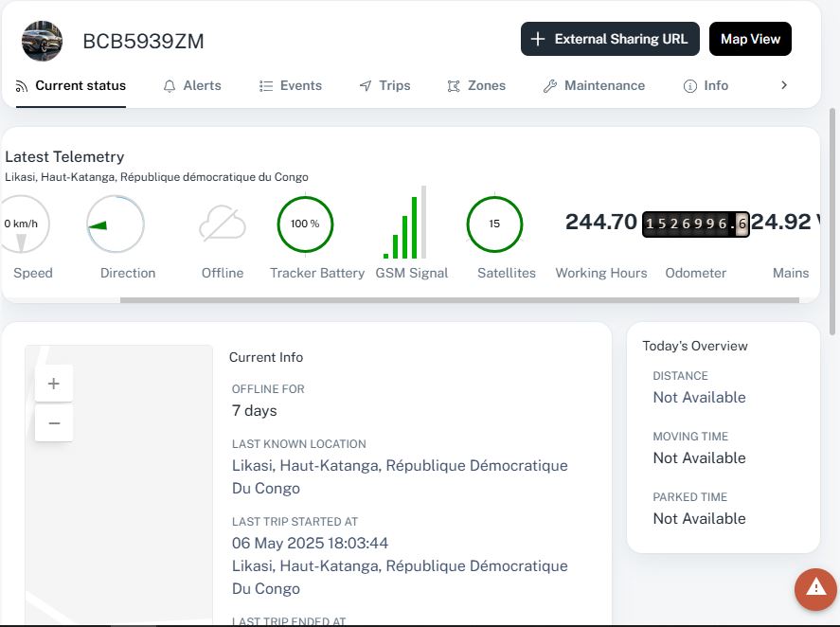This screenshot has width=840, height=627.
Task: Open the orange alert floating button
Action: [814, 589]
